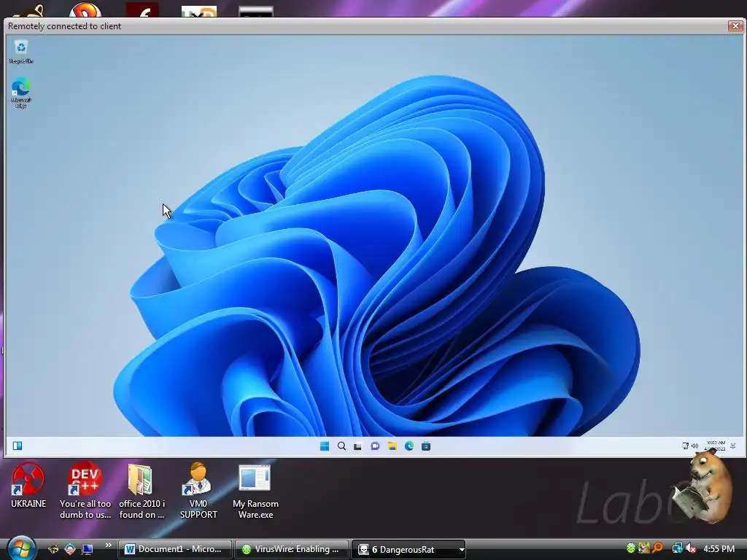Click first Quick Launch icon beside Start orb
This screenshot has width=747, height=560.
(53, 549)
